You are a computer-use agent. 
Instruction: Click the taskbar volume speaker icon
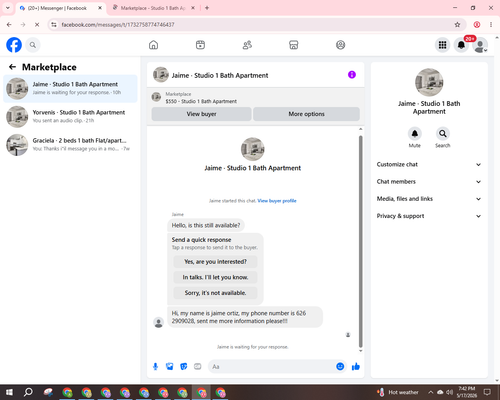pyautogui.click(x=450, y=392)
